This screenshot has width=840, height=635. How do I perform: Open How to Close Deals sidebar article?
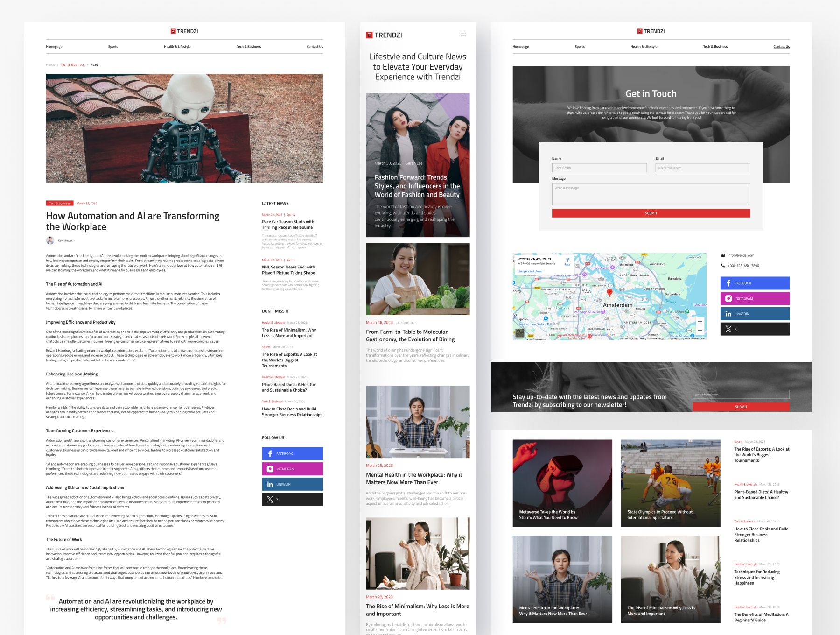[x=292, y=412]
